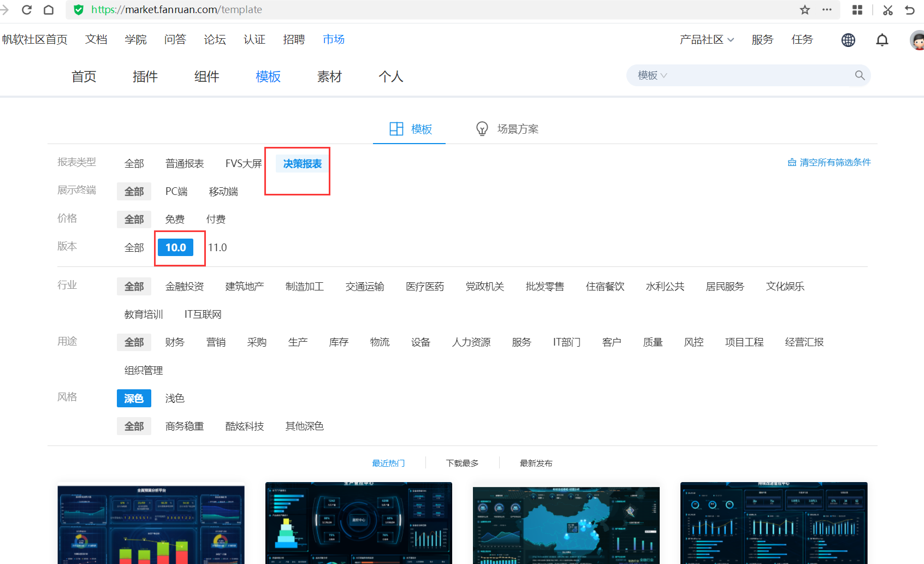Image resolution: width=924 pixels, height=564 pixels.
Task: Filter report type by FVS大屏
Action: pyautogui.click(x=244, y=164)
